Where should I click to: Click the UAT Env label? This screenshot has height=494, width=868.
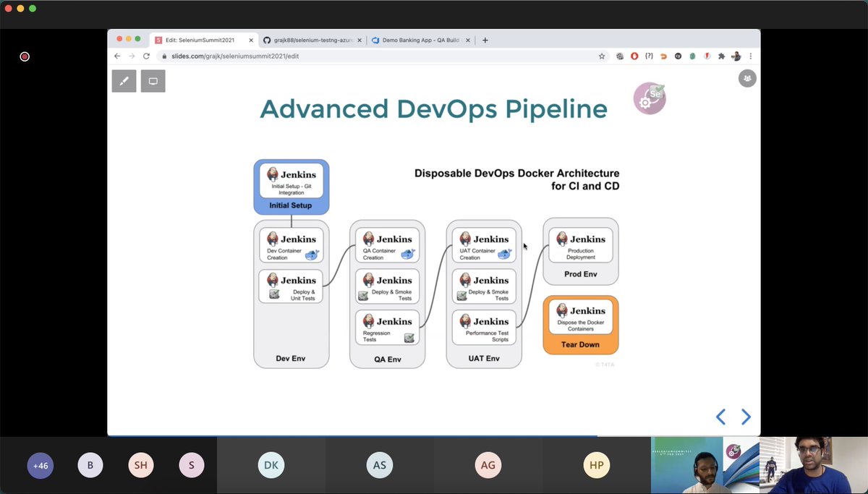point(484,358)
